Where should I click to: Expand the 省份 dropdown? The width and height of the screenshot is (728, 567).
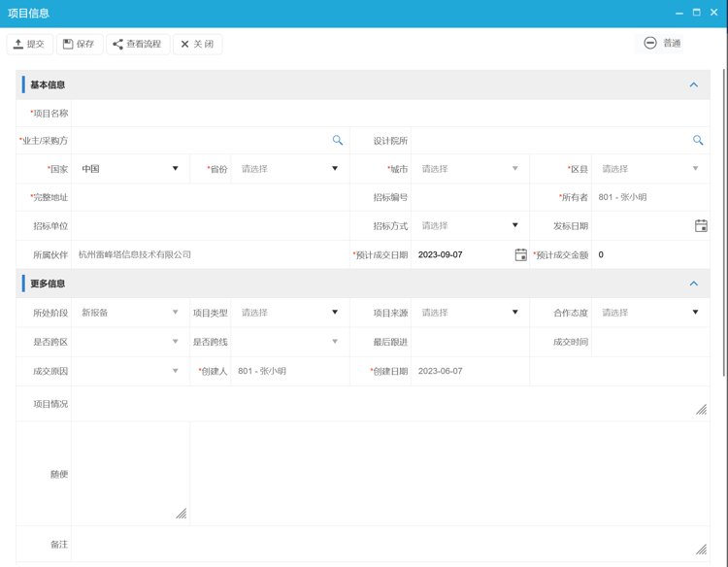click(x=289, y=169)
